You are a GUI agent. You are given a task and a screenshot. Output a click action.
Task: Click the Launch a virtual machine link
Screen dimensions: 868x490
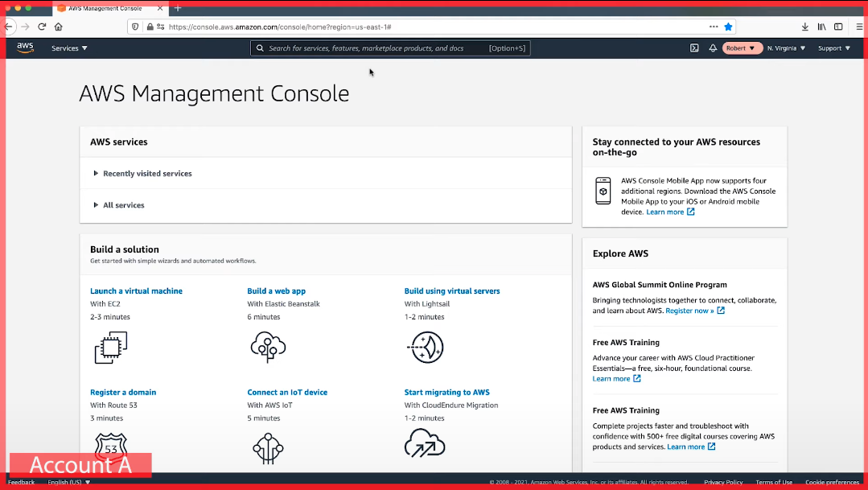pos(136,291)
